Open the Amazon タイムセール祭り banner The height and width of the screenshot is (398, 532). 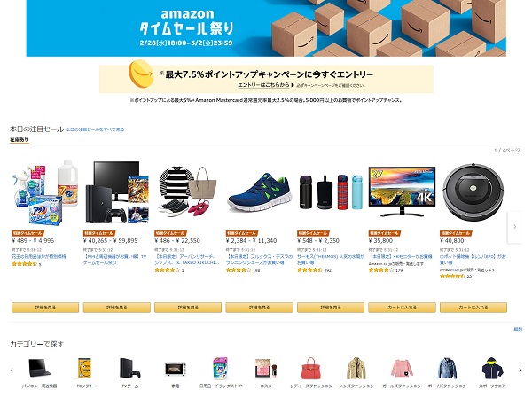pos(266,28)
